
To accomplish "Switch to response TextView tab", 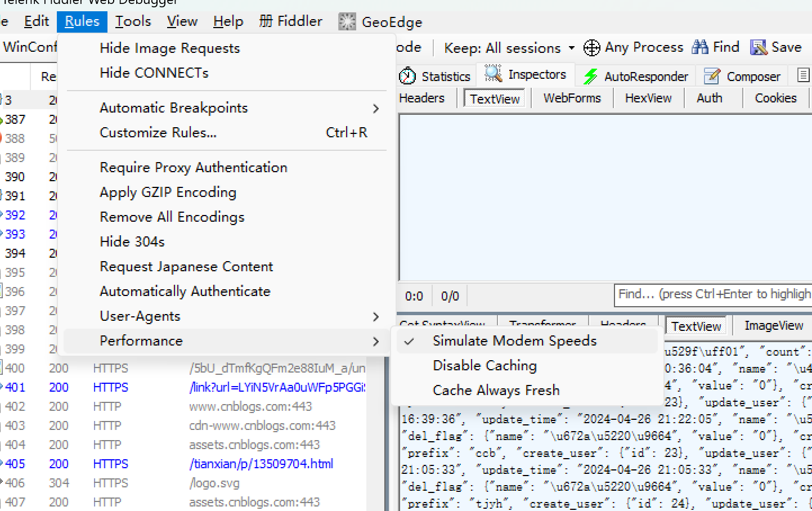I will point(696,326).
